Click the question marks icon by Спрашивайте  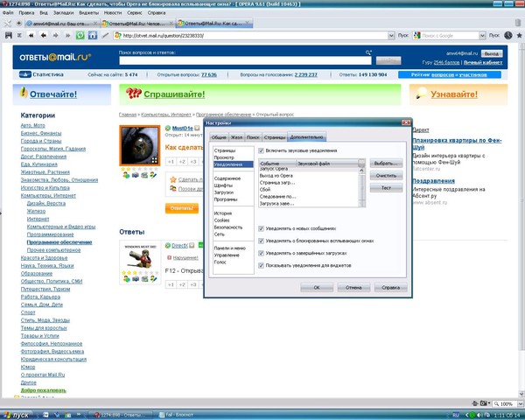tap(134, 93)
